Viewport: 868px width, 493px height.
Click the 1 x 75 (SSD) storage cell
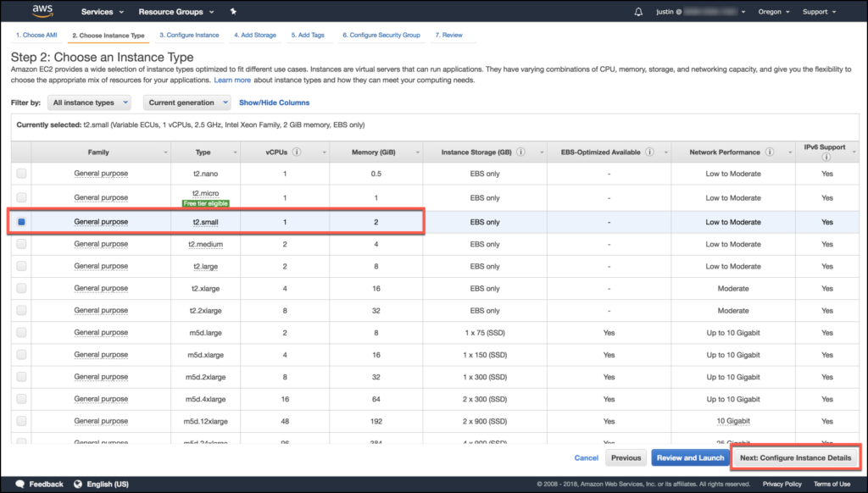(x=485, y=333)
